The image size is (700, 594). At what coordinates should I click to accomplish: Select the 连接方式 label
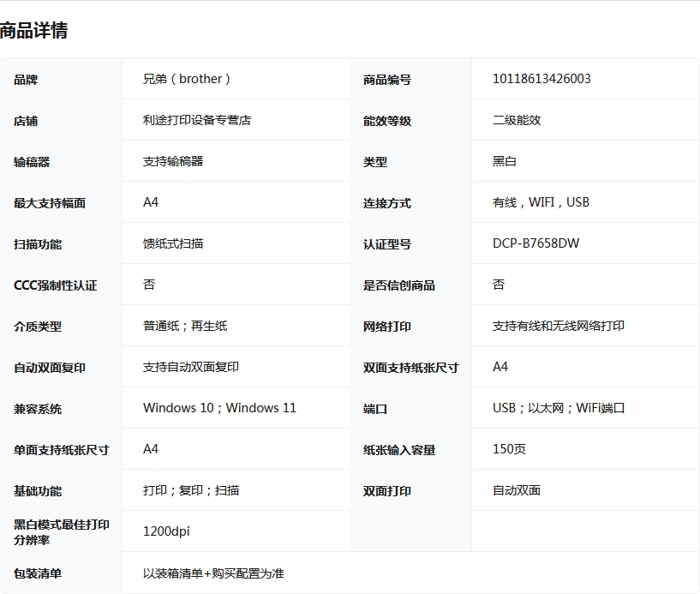click(387, 203)
